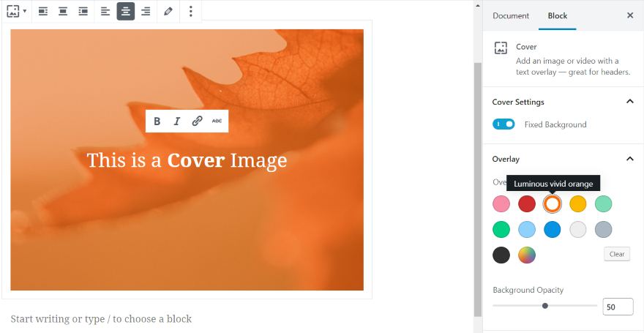This screenshot has width=644, height=333.
Task: Choose the center block alignment icon
Action: [63, 12]
